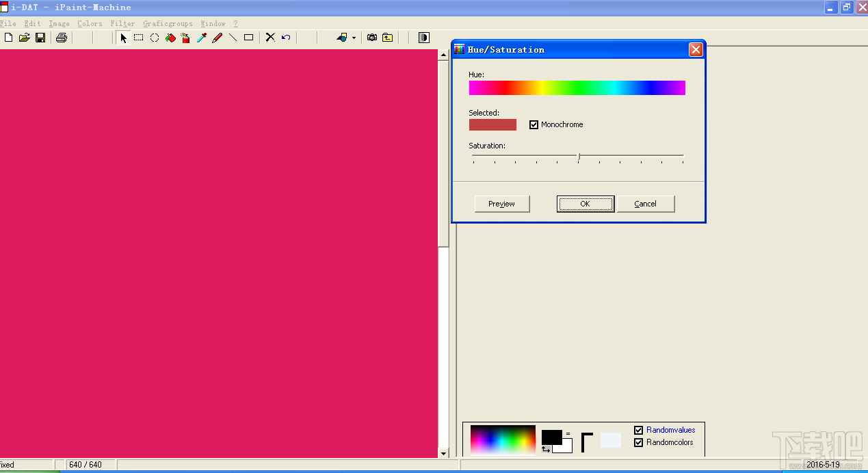This screenshot has width=868, height=473.
Task: Open the shape tool dropdown arrow
Action: point(353,38)
